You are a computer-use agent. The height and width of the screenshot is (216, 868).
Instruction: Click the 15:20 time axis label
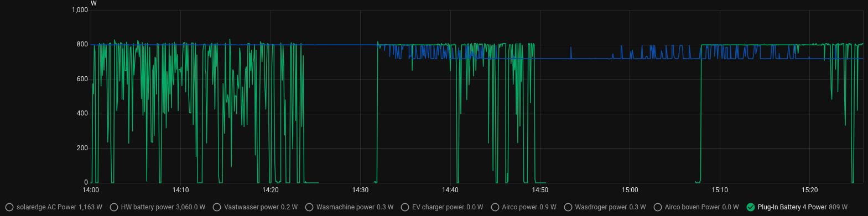pyautogui.click(x=809, y=190)
